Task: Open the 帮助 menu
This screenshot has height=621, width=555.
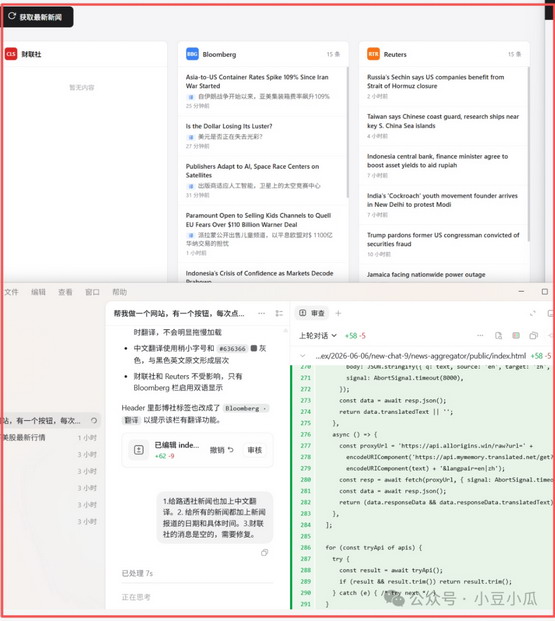Action: [x=119, y=292]
